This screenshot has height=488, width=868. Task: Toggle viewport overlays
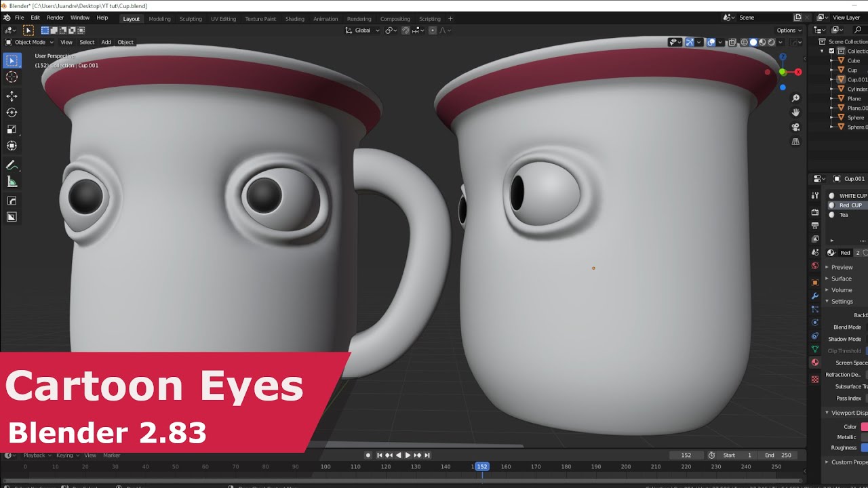(x=711, y=42)
